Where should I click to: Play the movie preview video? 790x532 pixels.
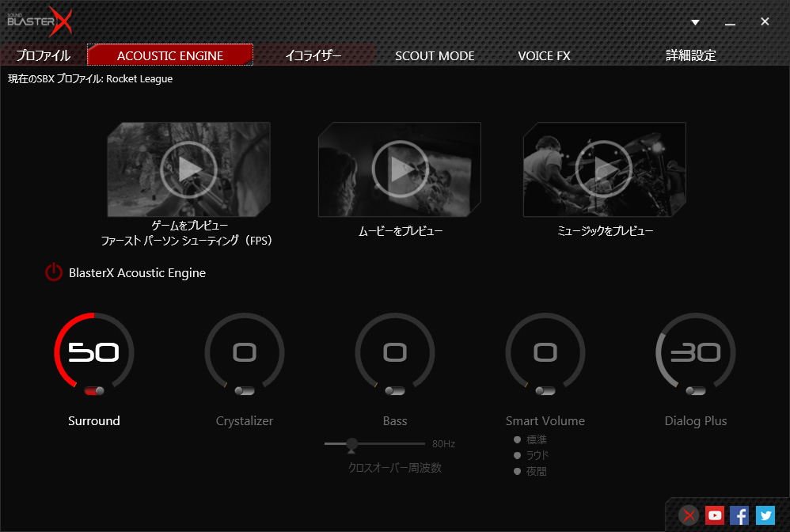tap(399, 169)
